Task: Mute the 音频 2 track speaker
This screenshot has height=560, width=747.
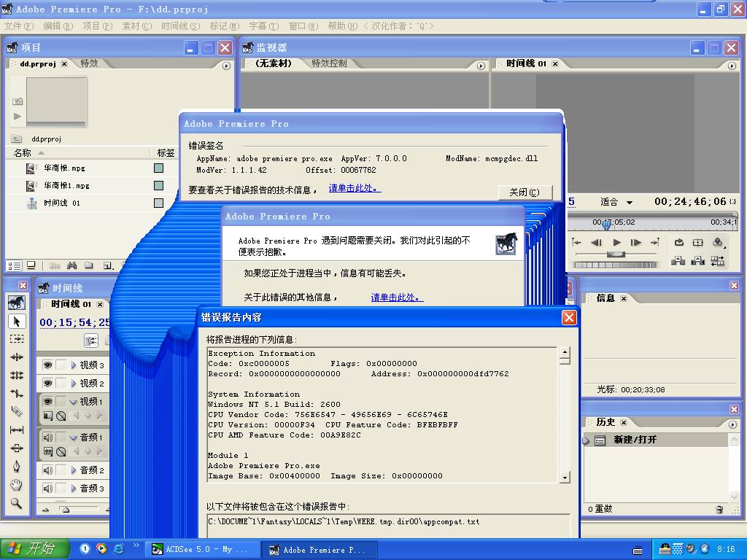Action: click(47, 470)
